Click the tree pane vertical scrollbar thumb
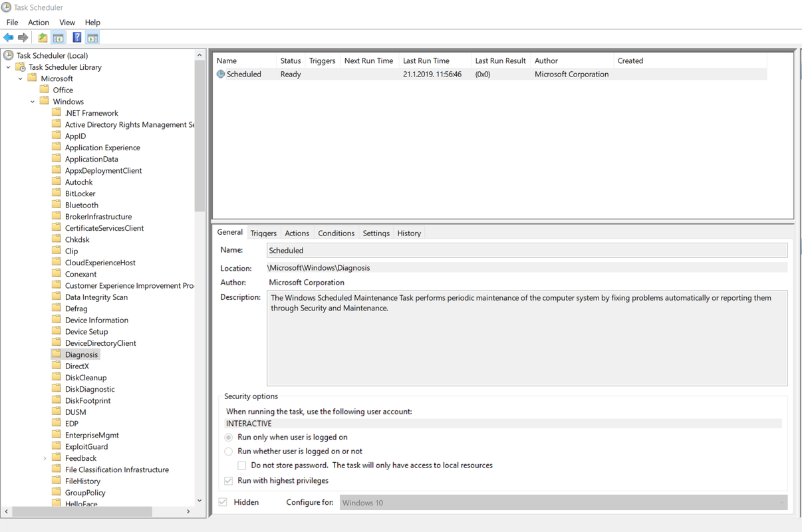The width and height of the screenshot is (802, 532). pyautogui.click(x=200, y=138)
